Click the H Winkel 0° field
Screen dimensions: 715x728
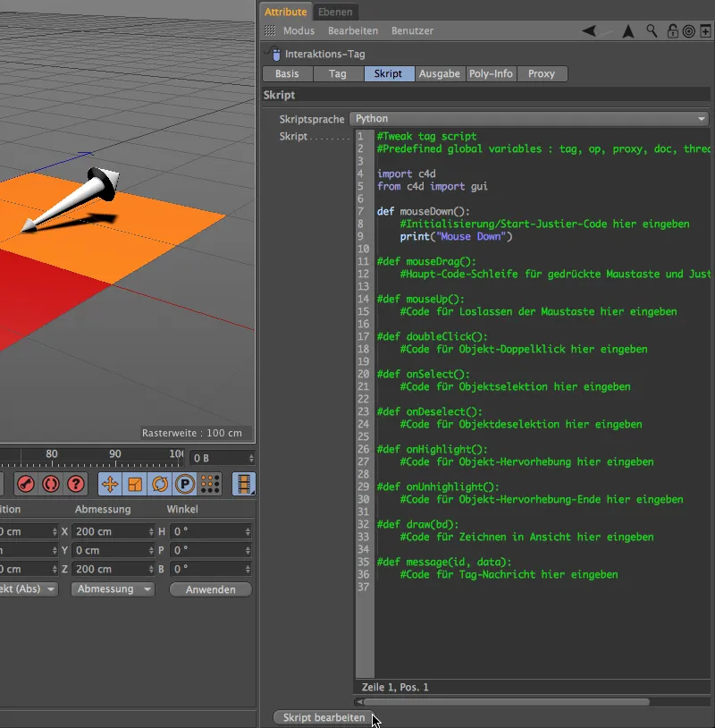coord(211,531)
